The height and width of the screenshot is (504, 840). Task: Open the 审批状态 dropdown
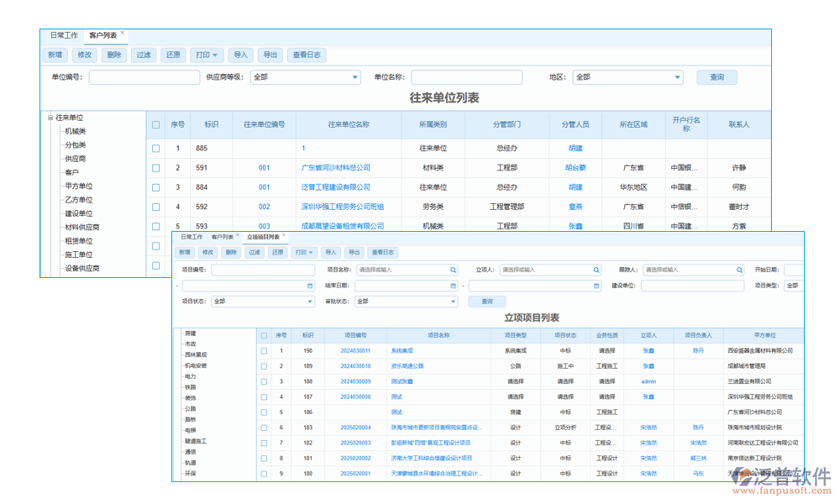pos(454,302)
